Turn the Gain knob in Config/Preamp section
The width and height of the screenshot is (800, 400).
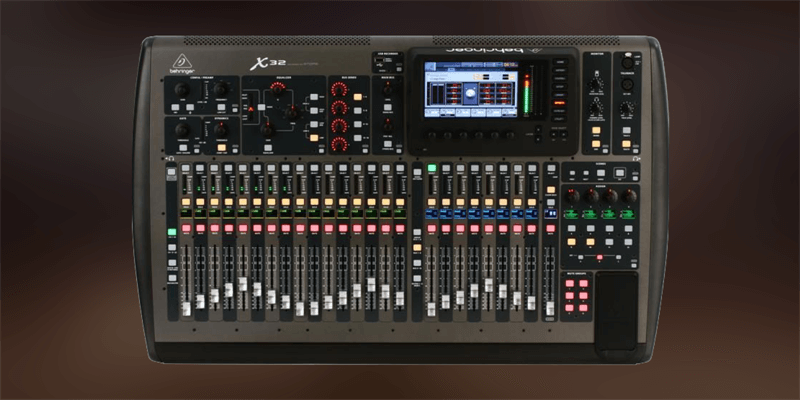point(180,90)
